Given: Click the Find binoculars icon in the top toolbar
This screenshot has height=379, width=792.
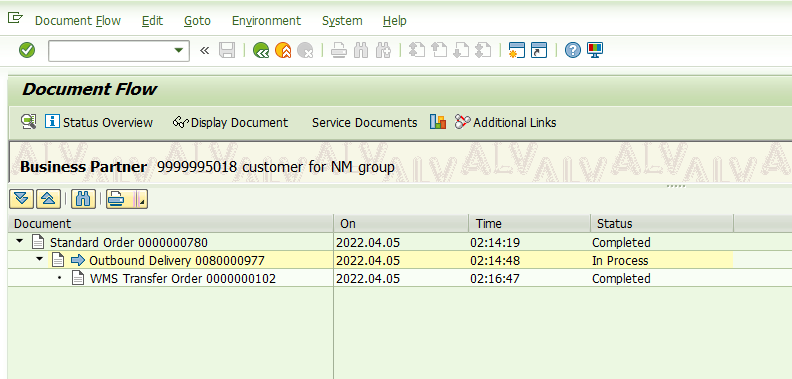Looking at the screenshot, I should [361, 51].
